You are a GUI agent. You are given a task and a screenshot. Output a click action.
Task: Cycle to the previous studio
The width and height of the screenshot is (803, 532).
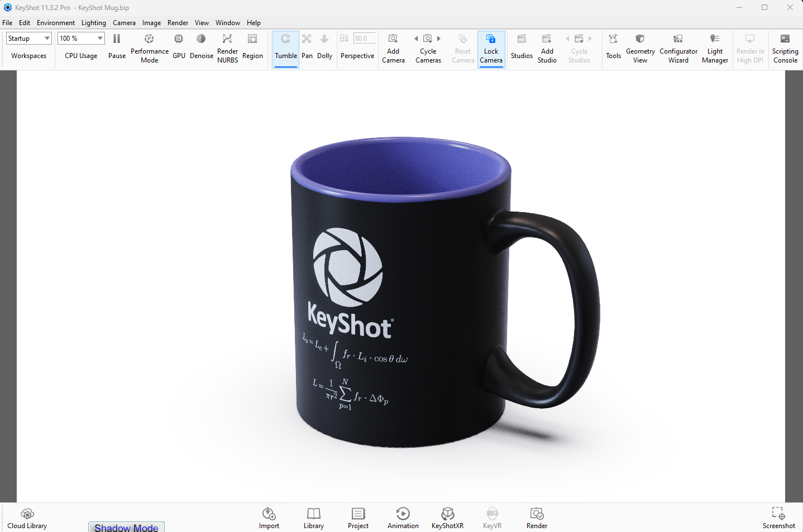click(x=567, y=39)
